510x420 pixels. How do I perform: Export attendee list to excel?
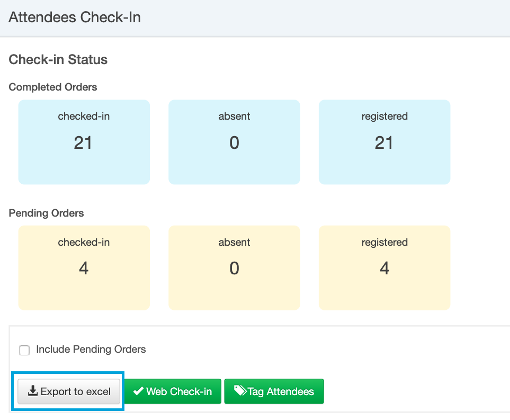pos(69,391)
